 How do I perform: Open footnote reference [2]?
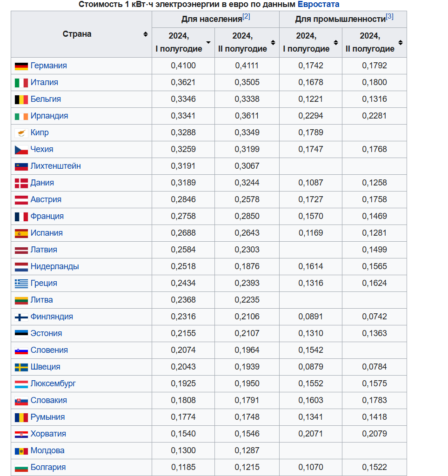(x=246, y=17)
